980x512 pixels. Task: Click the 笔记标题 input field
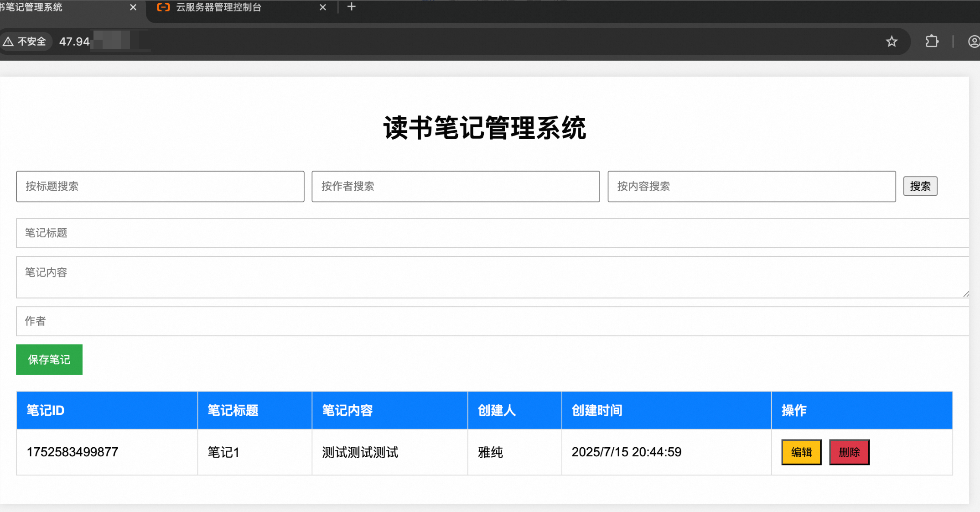493,233
